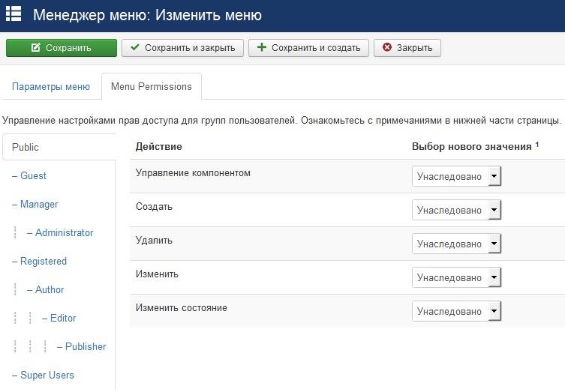The height and width of the screenshot is (392, 565).
Task: Click the Закрыть button
Action: [x=407, y=48]
